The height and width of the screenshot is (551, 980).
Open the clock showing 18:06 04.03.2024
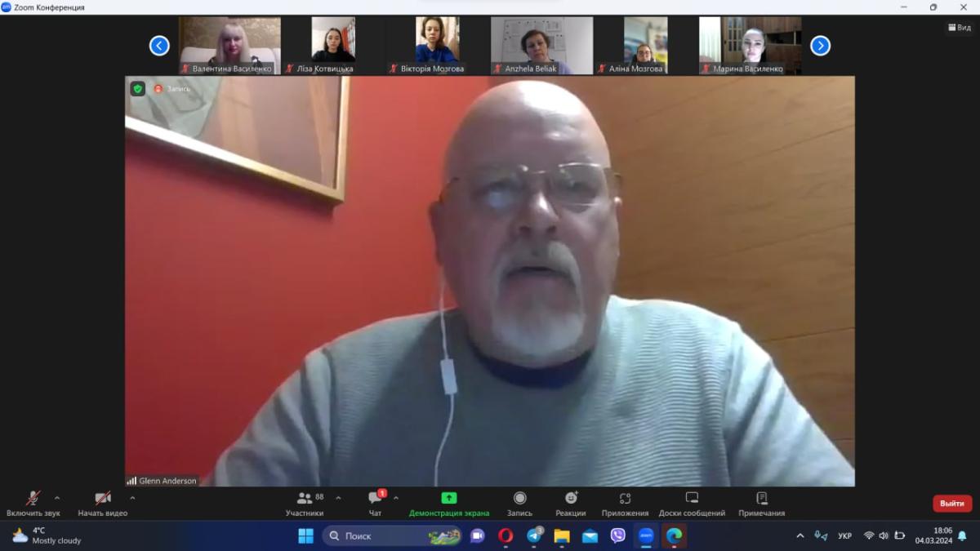tap(933, 535)
